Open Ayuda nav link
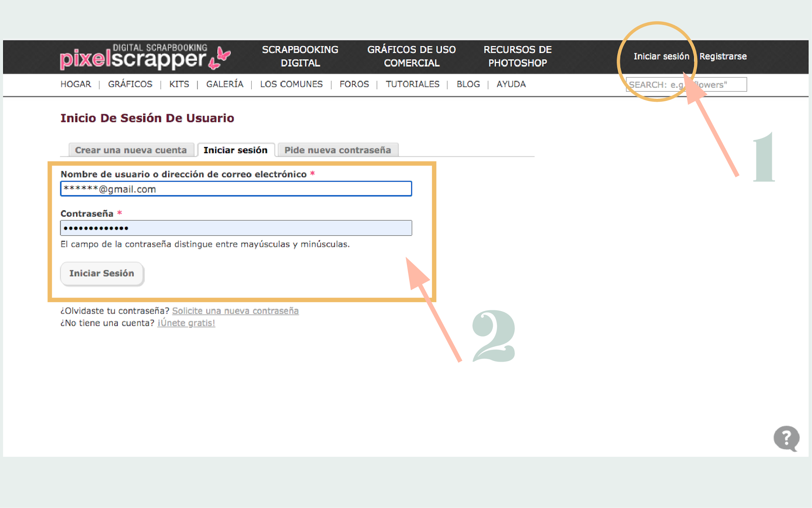The width and height of the screenshot is (812, 508). coord(511,84)
